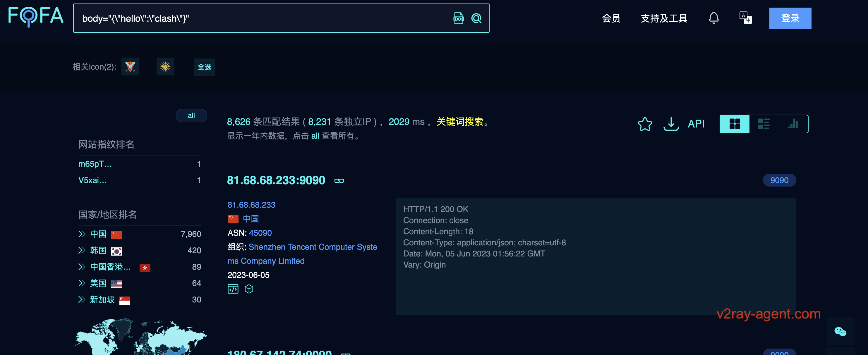This screenshot has height=355, width=868.
Task: Click IP link 81.68.68.233
Action: click(x=251, y=205)
